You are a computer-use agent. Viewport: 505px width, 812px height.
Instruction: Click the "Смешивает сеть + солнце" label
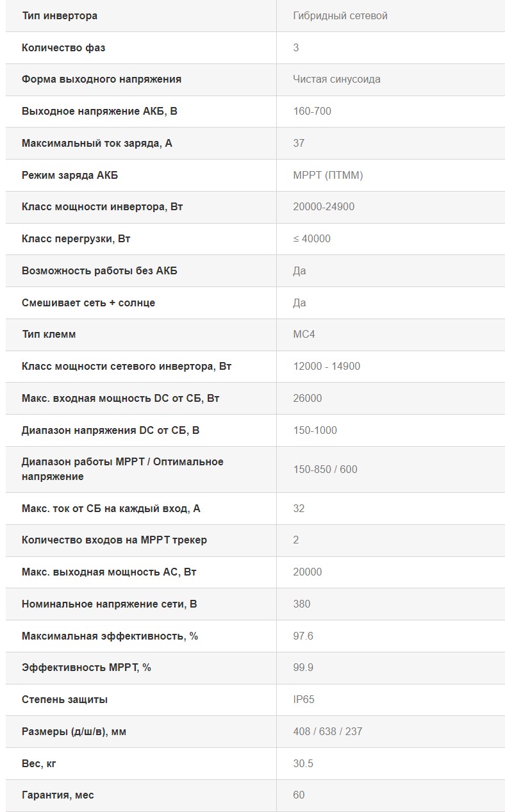(88, 302)
